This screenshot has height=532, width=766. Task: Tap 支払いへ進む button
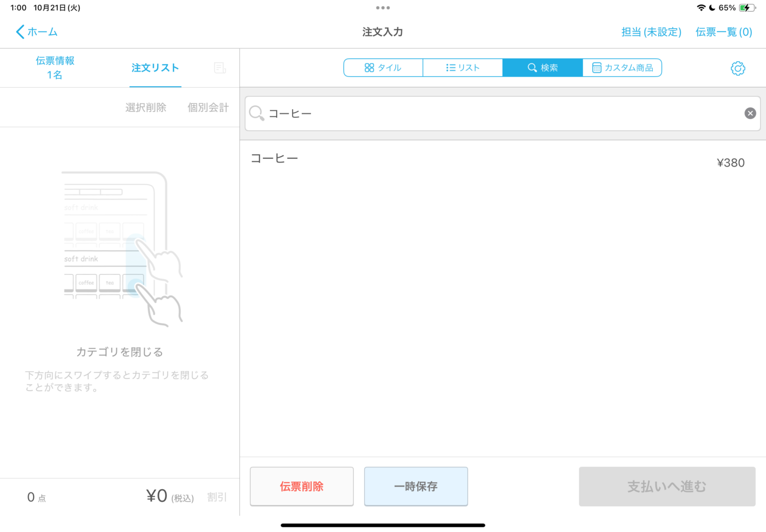click(x=666, y=487)
